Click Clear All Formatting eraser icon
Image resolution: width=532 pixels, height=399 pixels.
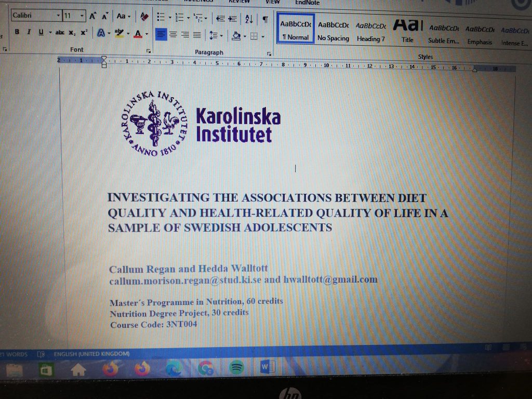coord(144,16)
